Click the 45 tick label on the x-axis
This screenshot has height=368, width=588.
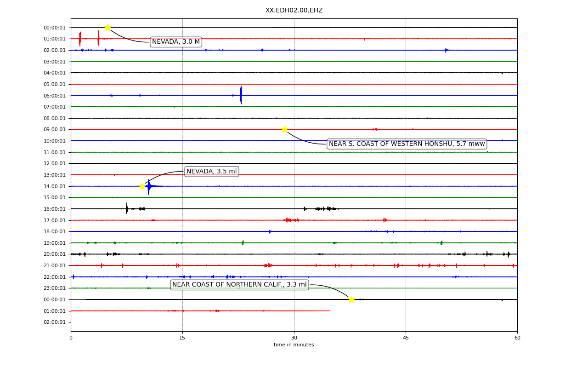click(406, 338)
